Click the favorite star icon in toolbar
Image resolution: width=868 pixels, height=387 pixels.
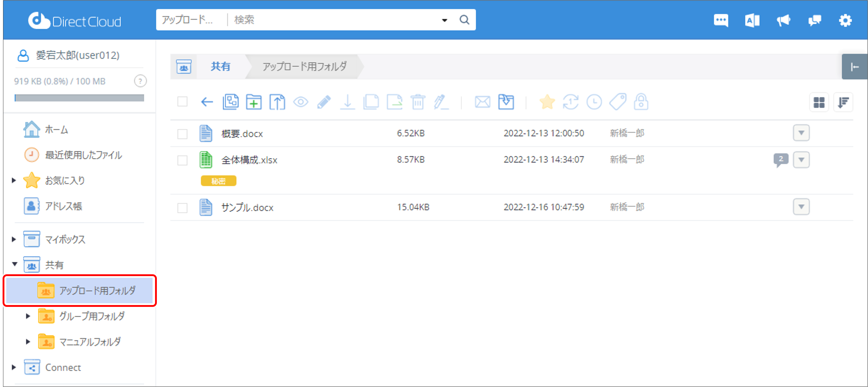tap(547, 102)
